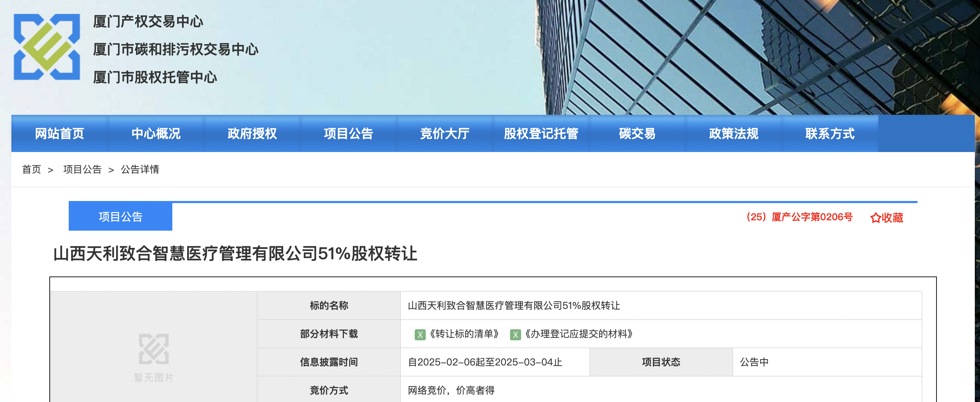Open the 网站首页 menu item

pos(59,134)
